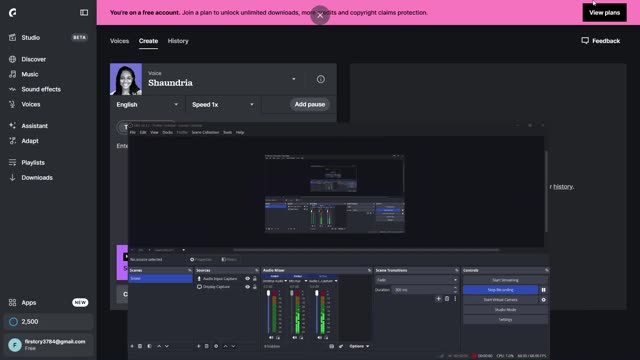Expand the Shaundria voice dropdown
Viewport: 640px width, 360px height.
pyautogui.click(x=293, y=79)
